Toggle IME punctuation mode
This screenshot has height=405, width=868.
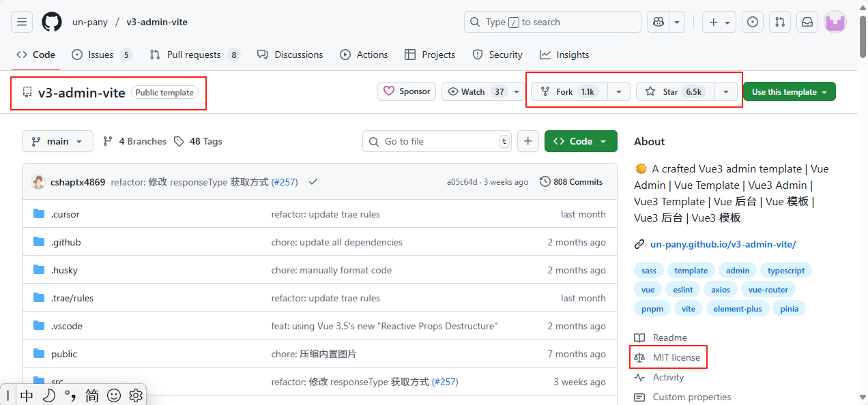click(x=70, y=395)
